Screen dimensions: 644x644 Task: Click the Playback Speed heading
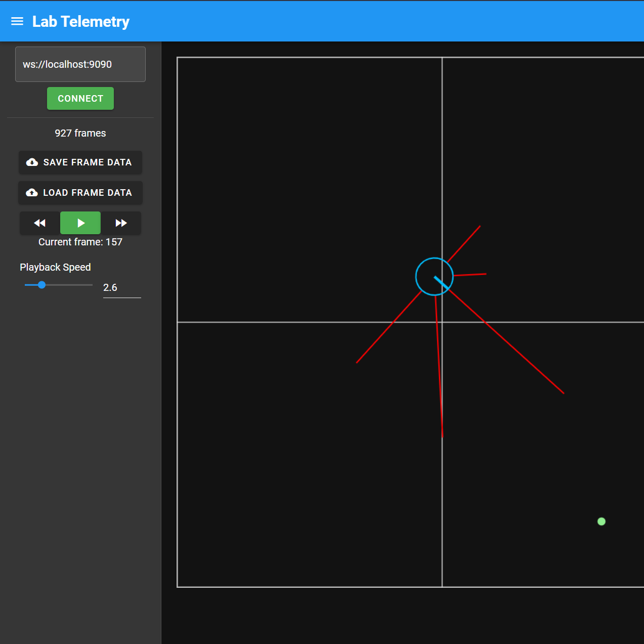55,267
